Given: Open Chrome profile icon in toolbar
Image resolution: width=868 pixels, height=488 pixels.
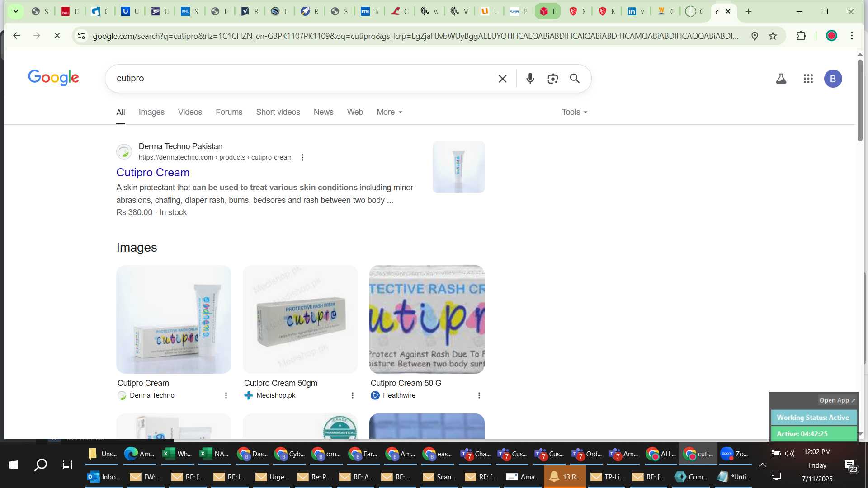Looking at the screenshot, I should [x=831, y=36].
